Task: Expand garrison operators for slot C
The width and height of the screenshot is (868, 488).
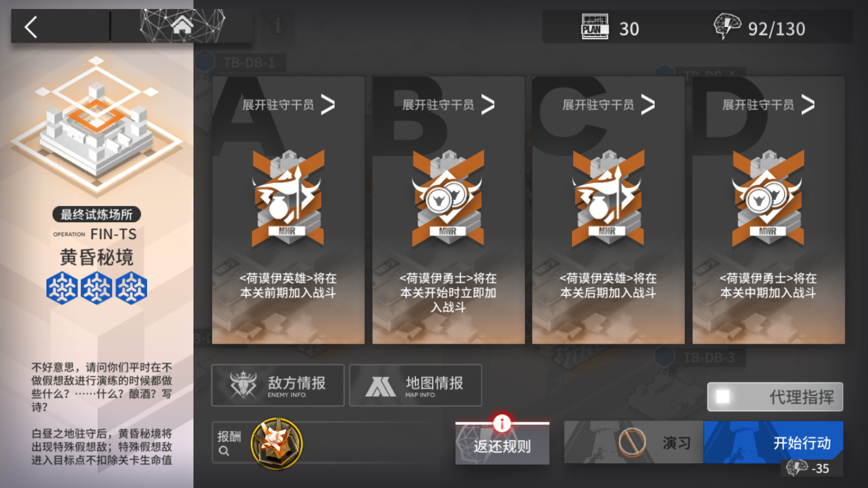Action: (609, 105)
